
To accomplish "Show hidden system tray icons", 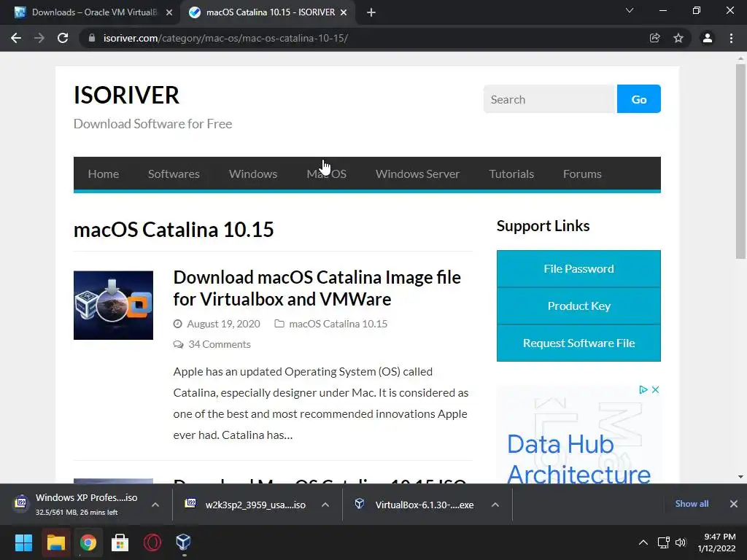I will pyautogui.click(x=643, y=542).
